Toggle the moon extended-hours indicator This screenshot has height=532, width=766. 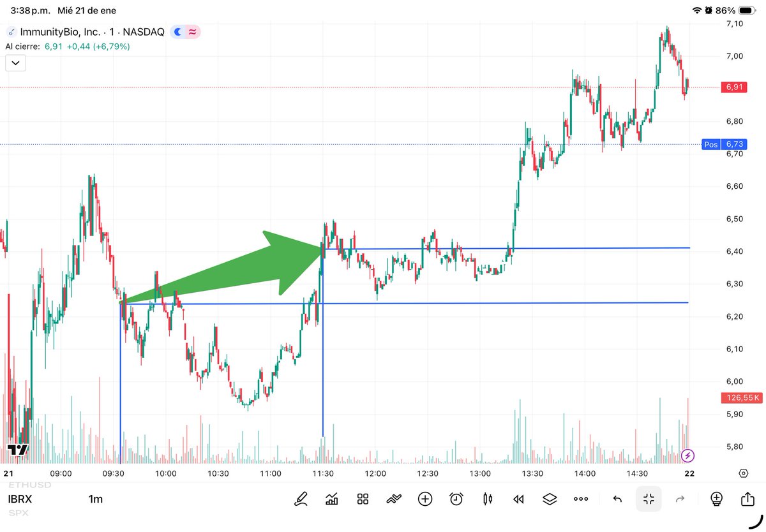[178, 31]
